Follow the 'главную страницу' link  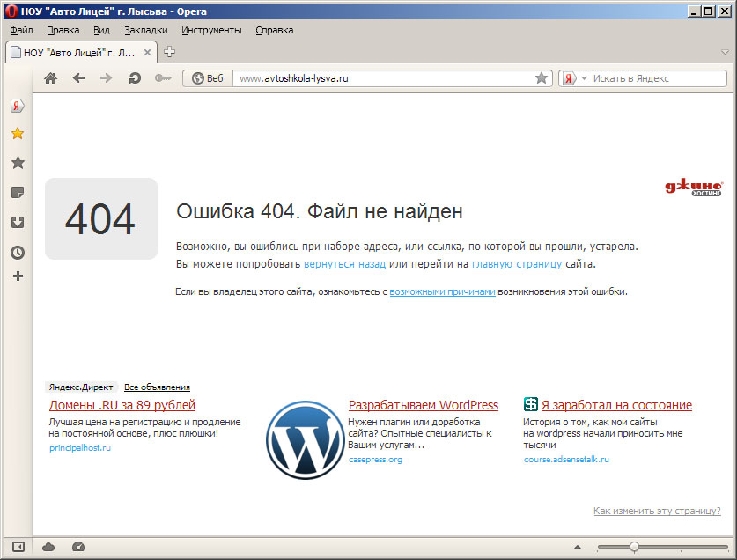(x=517, y=264)
